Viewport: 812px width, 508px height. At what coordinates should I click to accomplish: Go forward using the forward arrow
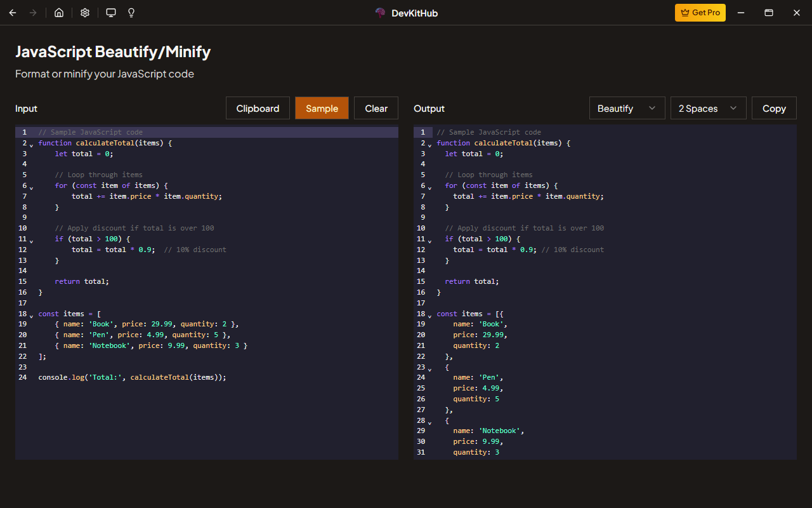(x=33, y=13)
